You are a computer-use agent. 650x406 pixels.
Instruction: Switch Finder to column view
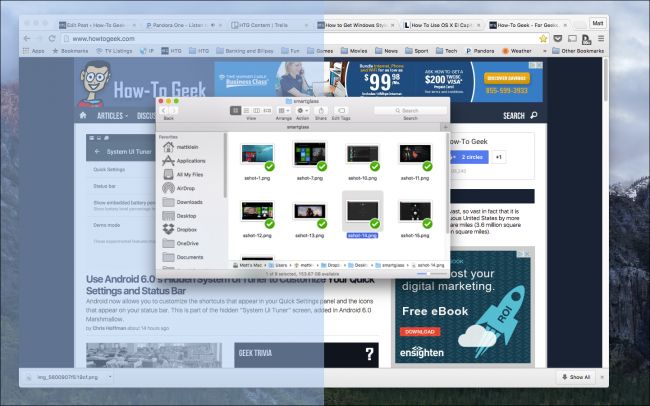click(257, 110)
